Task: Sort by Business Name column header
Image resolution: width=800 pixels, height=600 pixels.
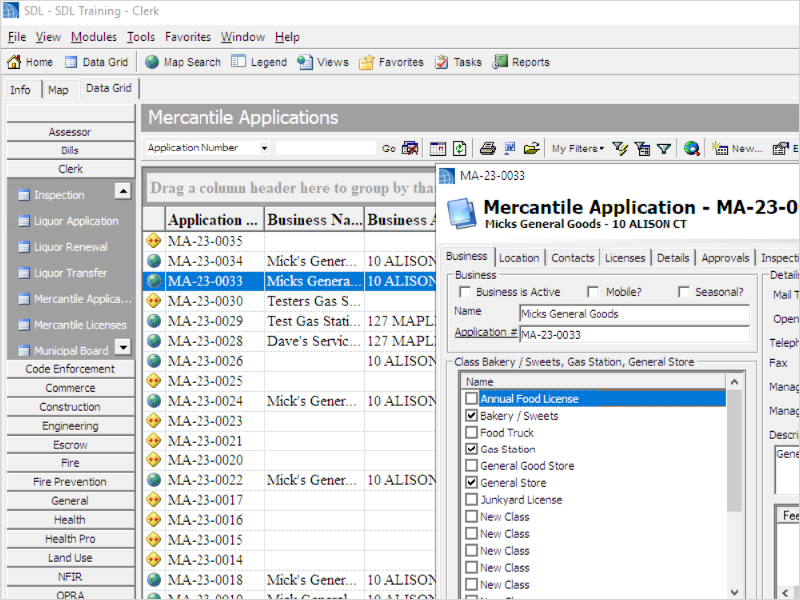Action: point(314,219)
